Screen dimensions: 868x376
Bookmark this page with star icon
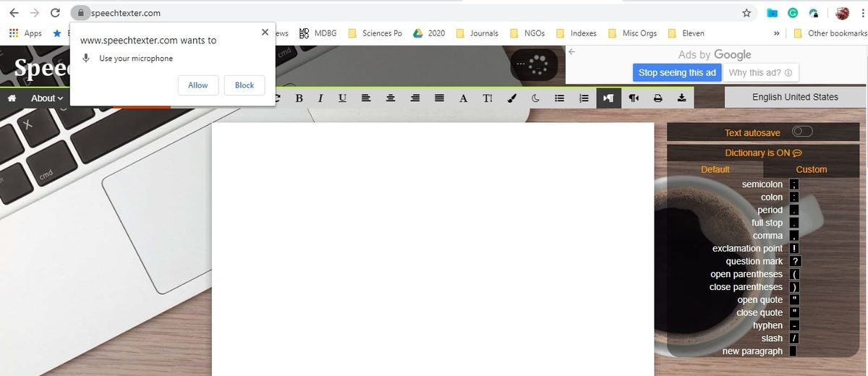pos(746,13)
